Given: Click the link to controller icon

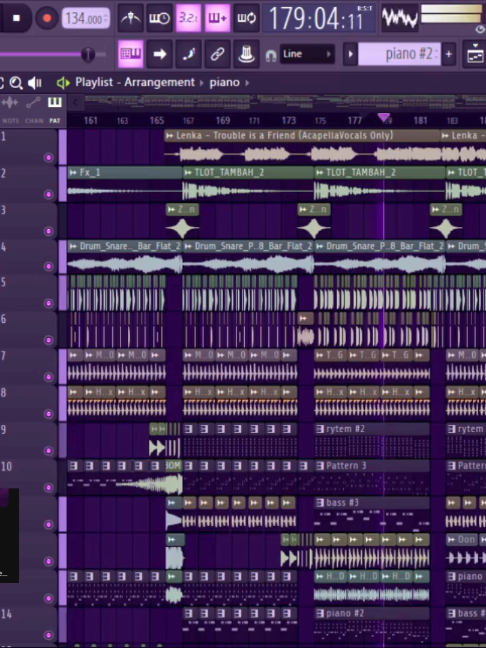Looking at the screenshot, I should click(x=217, y=54).
